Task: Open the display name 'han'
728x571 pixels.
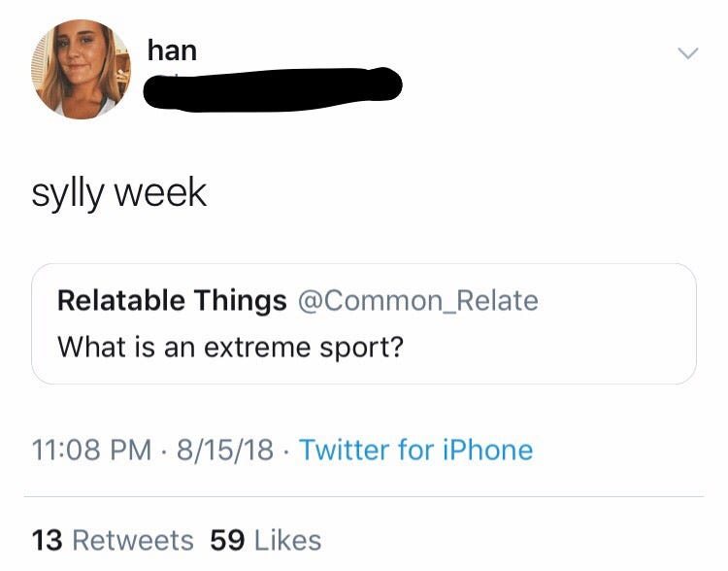Action: click(172, 50)
